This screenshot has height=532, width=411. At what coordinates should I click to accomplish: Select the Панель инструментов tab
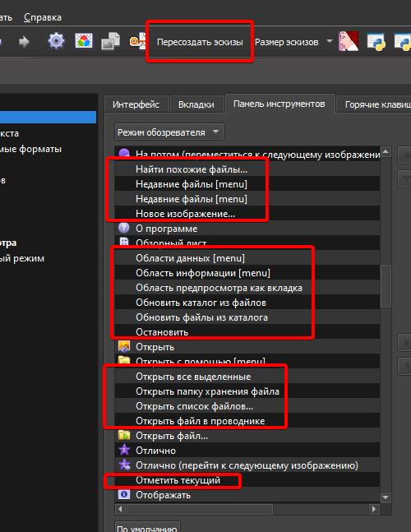click(x=279, y=104)
